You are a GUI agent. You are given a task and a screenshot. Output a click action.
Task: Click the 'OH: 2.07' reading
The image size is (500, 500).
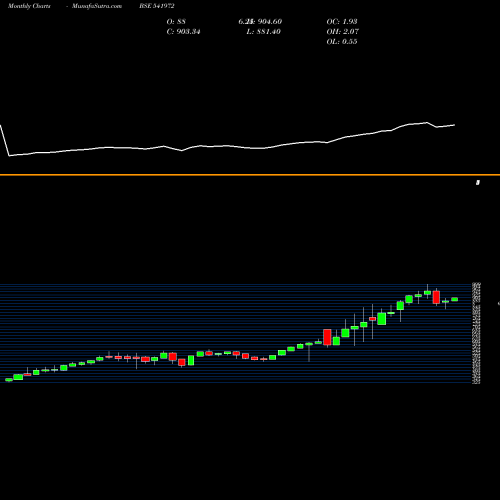pos(342,32)
